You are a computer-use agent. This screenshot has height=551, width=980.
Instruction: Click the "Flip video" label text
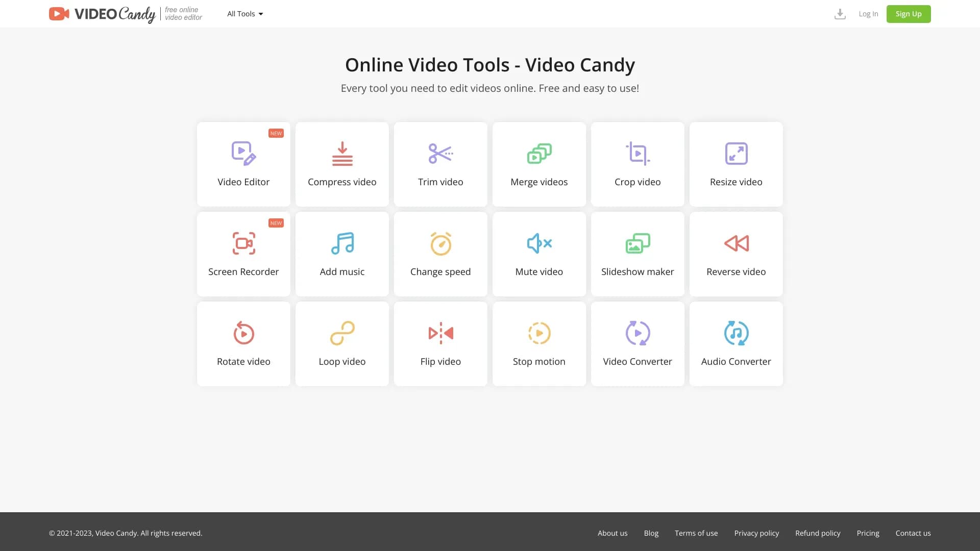point(440,362)
